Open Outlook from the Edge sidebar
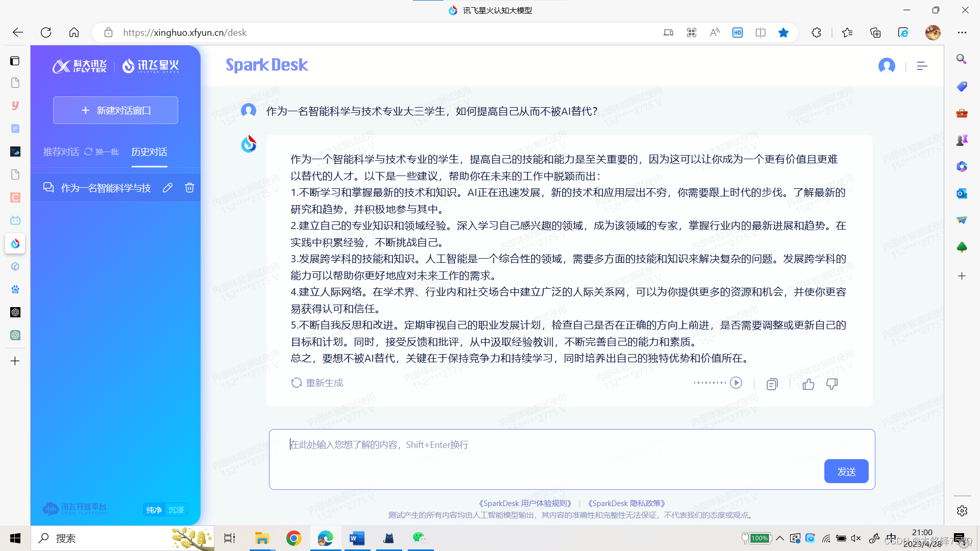 click(x=962, y=193)
